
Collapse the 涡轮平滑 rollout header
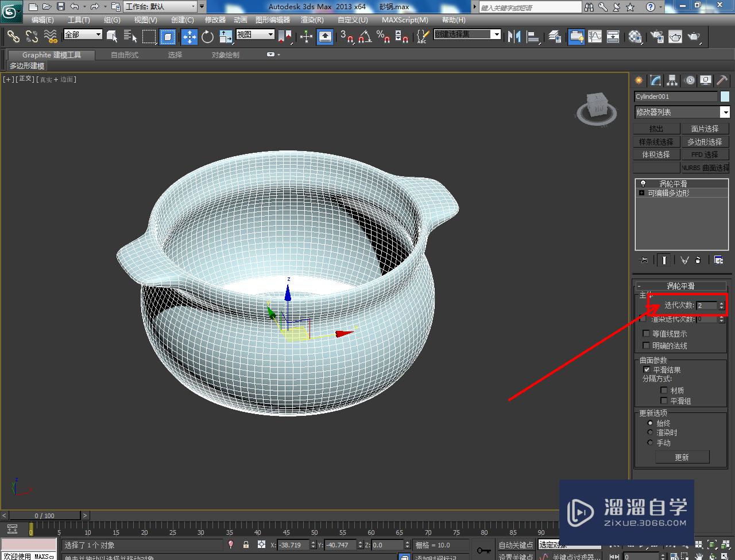680,285
